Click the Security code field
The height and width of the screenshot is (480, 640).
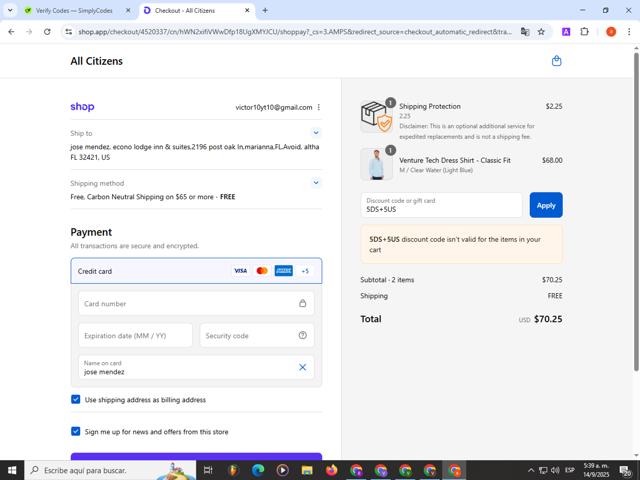coord(257,336)
